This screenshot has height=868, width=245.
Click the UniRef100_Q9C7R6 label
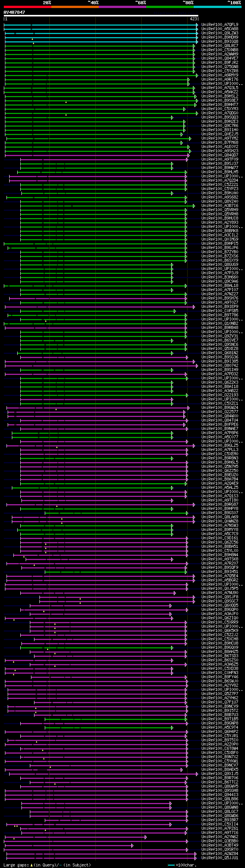coord(220,125)
